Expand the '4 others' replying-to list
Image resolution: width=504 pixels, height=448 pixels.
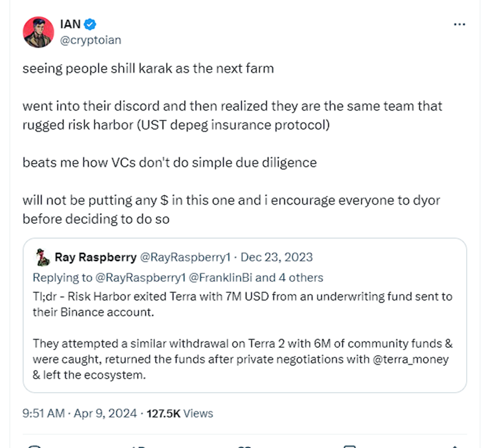point(301,277)
